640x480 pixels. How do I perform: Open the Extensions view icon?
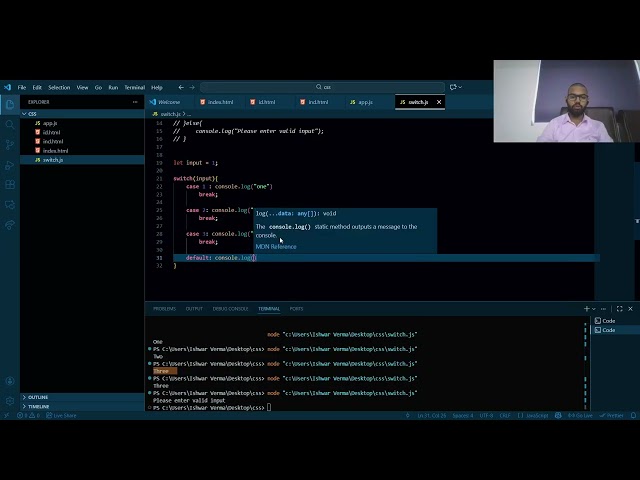point(10,184)
